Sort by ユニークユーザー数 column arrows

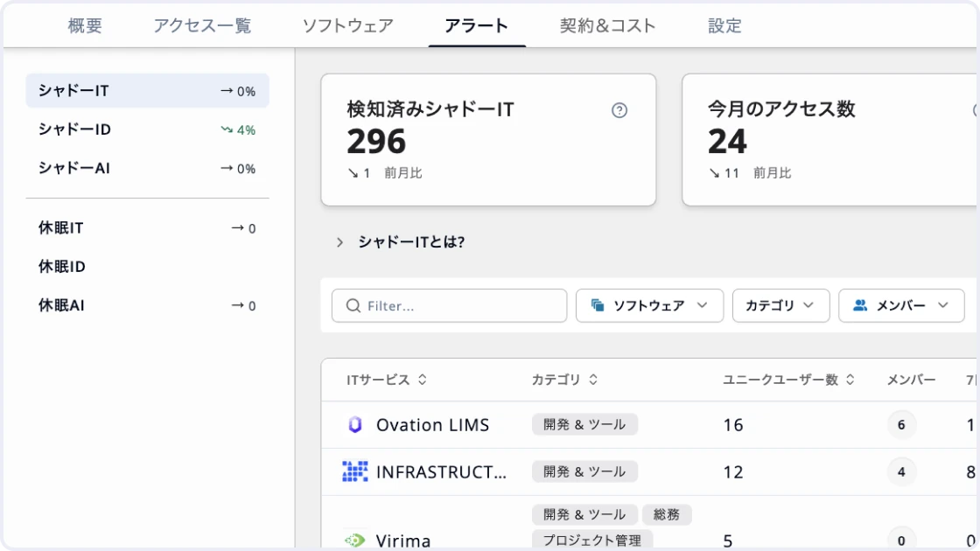point(850,380)
